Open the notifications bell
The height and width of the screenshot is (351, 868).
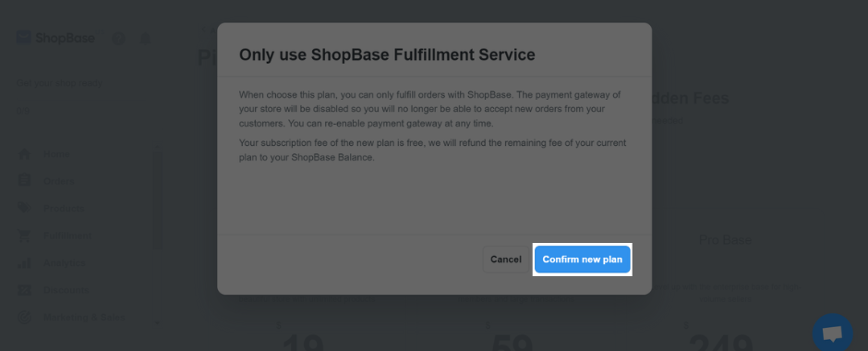[145, 38]
